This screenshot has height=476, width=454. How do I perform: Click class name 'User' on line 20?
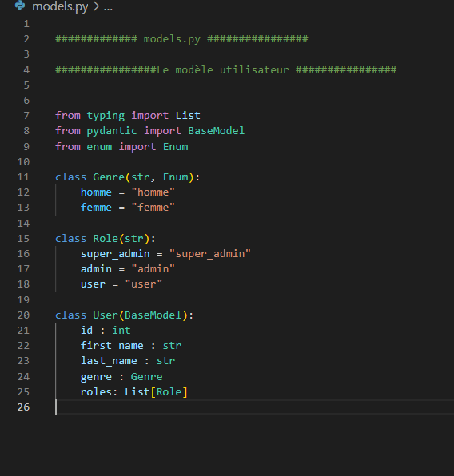[106, 315]
